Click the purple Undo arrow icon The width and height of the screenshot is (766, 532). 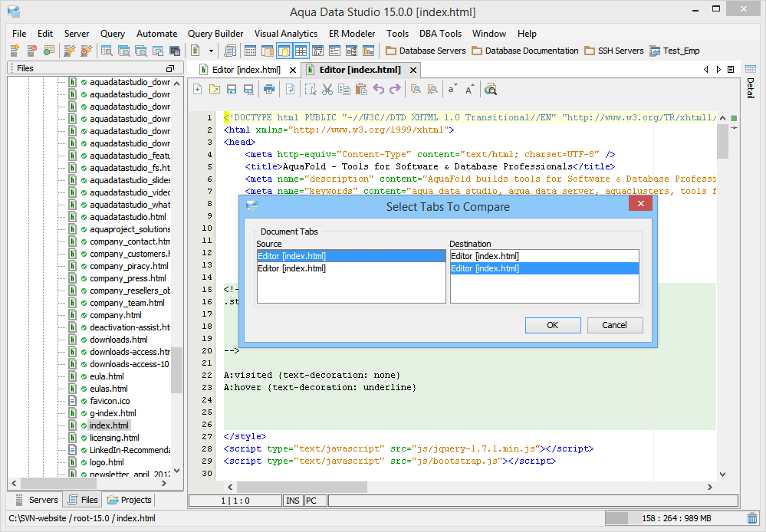(x=379, y=90)
